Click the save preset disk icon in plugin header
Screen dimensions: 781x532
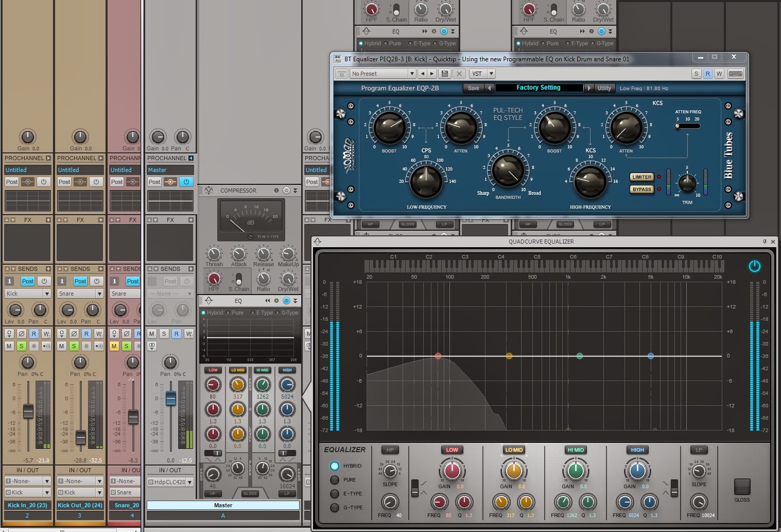[444, 74]
